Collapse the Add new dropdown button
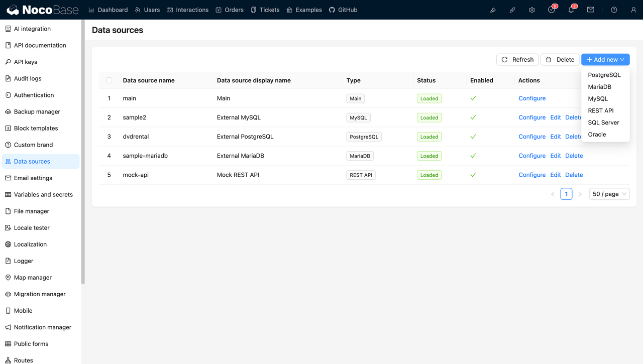643x364 pixels. 605,60
